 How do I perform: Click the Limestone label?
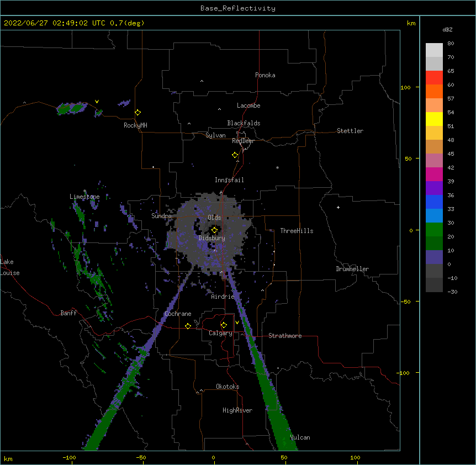pyautogui.click(x=84, y=197)
